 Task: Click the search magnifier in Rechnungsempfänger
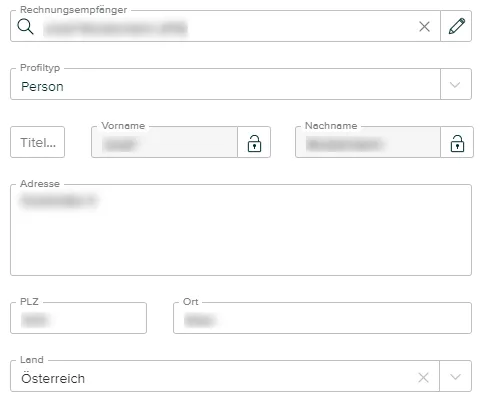(25, 27)
